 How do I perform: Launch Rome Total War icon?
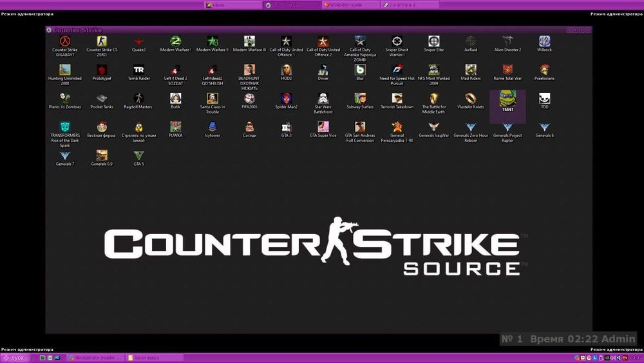point(507,70)
